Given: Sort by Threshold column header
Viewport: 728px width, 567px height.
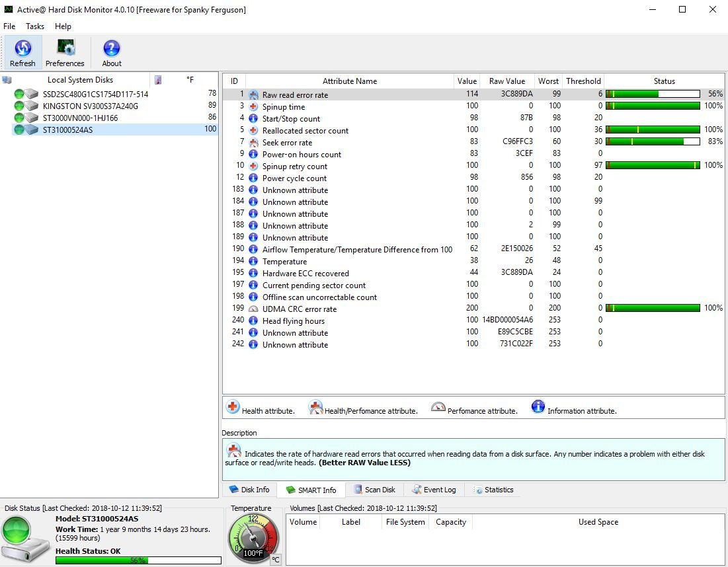Looking at the screenshot, I should [583, 81].
